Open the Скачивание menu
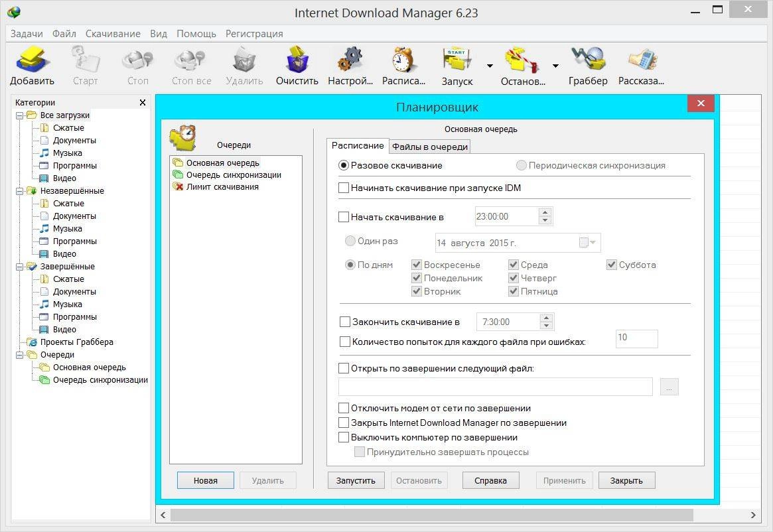The height and width of the screenshot is (532, 773). 113,34
